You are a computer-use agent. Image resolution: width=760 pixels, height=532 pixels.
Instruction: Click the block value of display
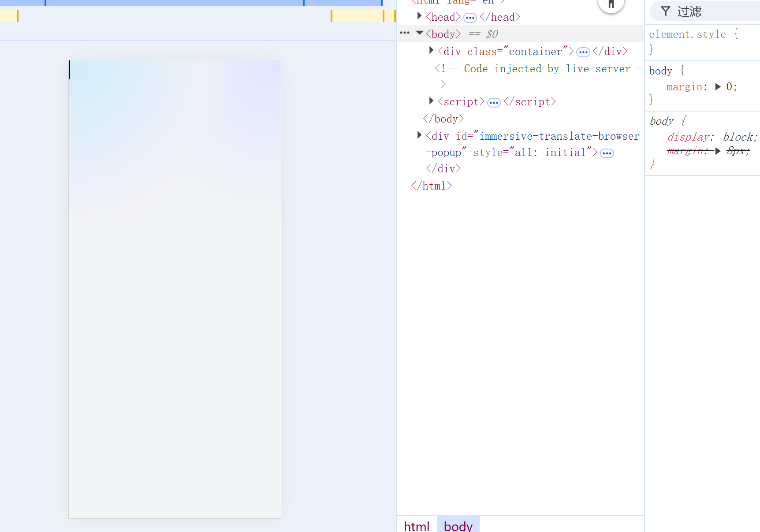click(738, 137)
